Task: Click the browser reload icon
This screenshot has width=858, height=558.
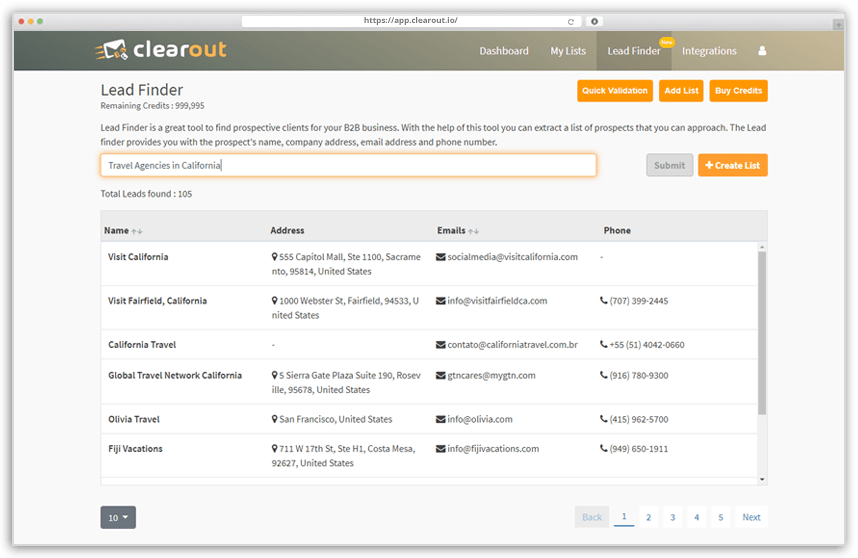Action: pyautogui.click(x=571, y=21)
